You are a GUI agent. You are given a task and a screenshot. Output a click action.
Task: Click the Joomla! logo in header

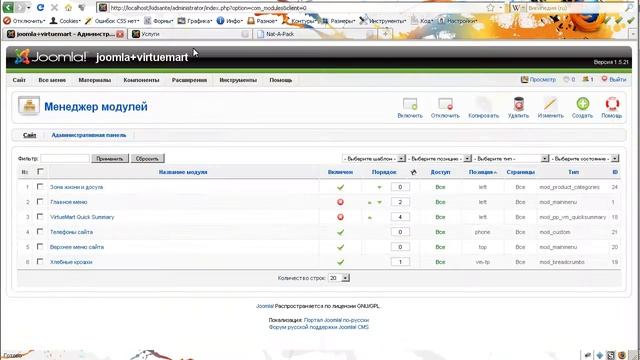click(x=51, y=57)
